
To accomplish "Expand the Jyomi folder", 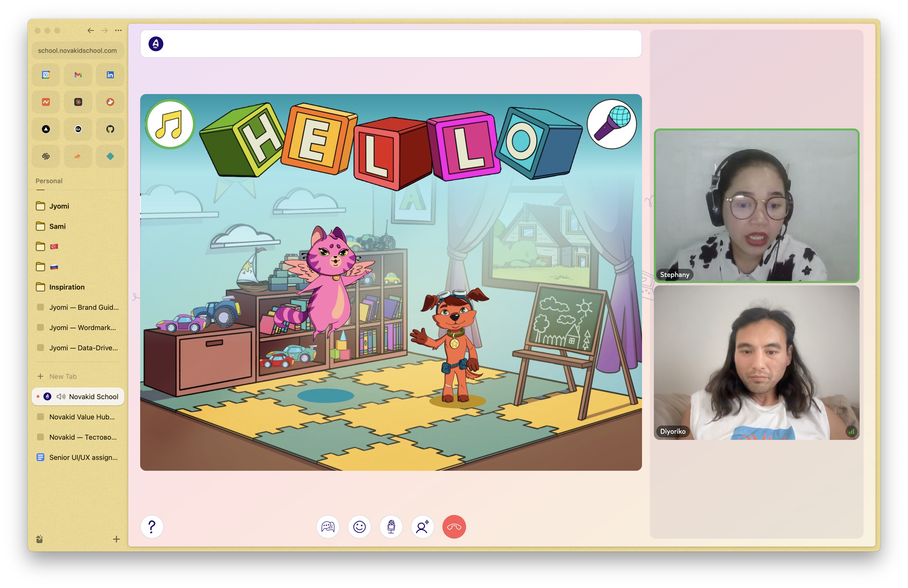I will [x=59, y=206].
